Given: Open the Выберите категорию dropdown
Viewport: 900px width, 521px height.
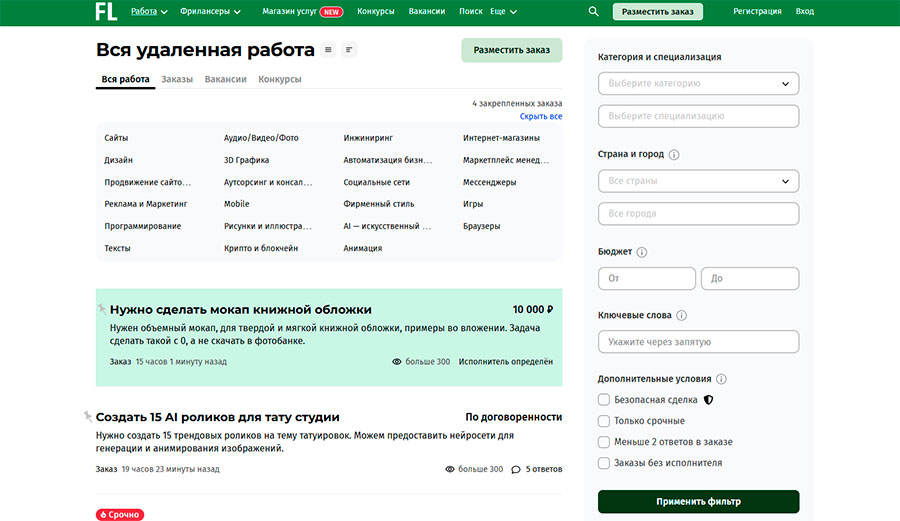Looking at the screenshot, I should (x=699, y=84).
